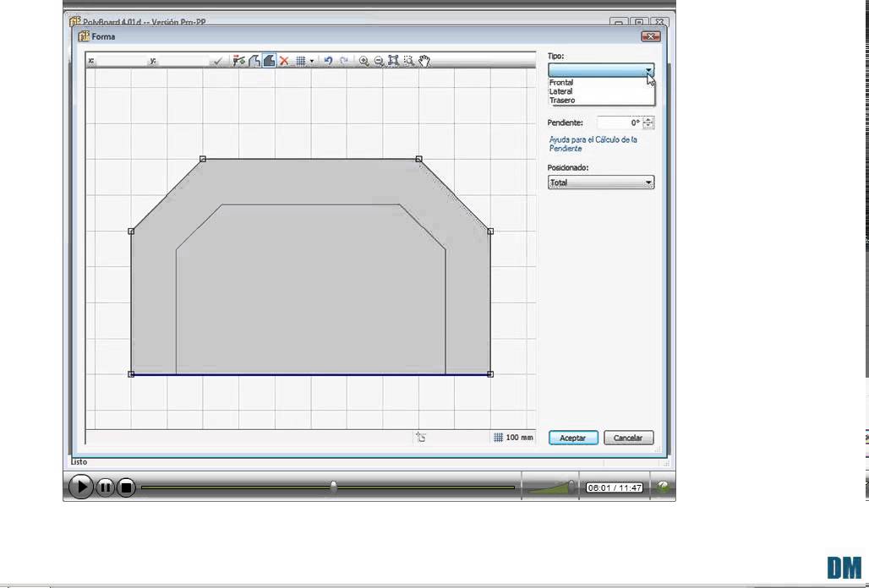Image resolution: width=869 pixels, height=588 pixels.
Task: Confirm coordinates with the checkmark icon
Action: click(x=218, y=61)
